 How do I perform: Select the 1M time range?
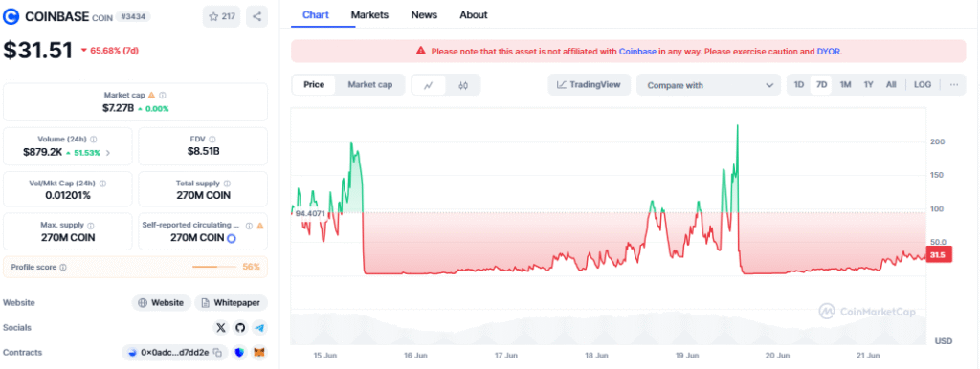pyautogui.click(x=845, y=85)
